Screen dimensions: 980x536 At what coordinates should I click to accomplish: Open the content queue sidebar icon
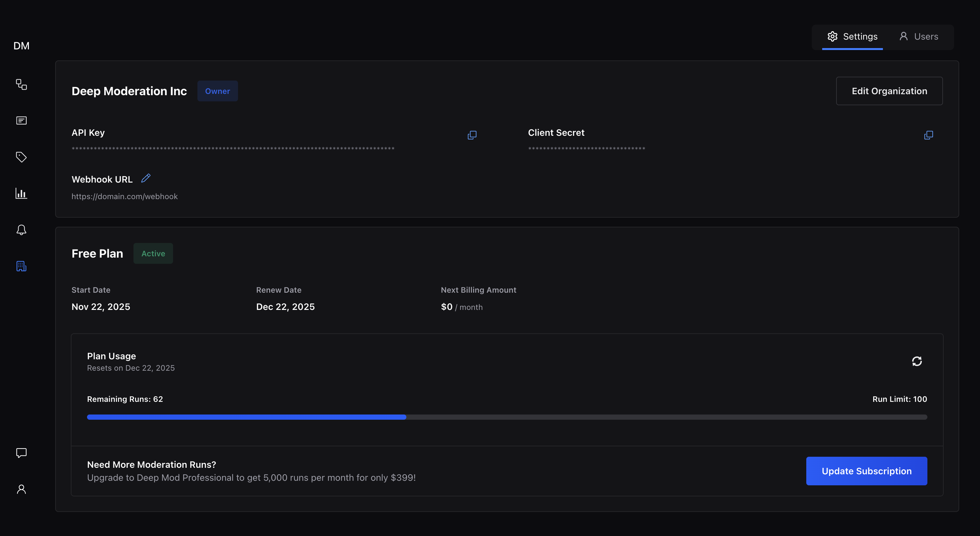click(x=21, y=121)
